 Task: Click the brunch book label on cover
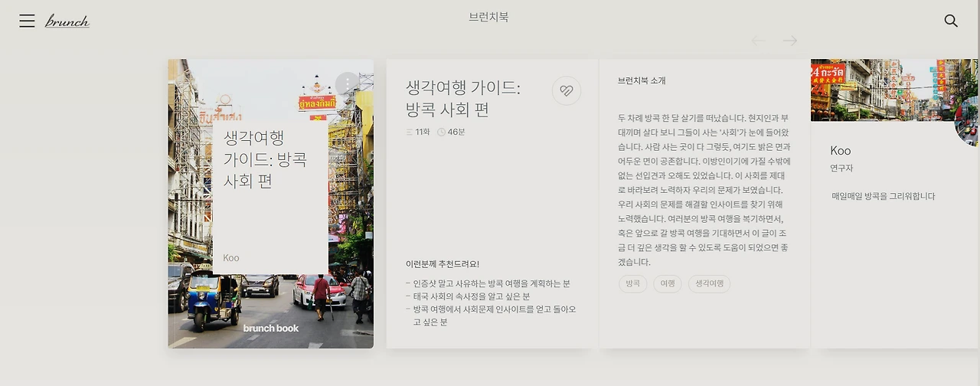(x=271, y=328)
